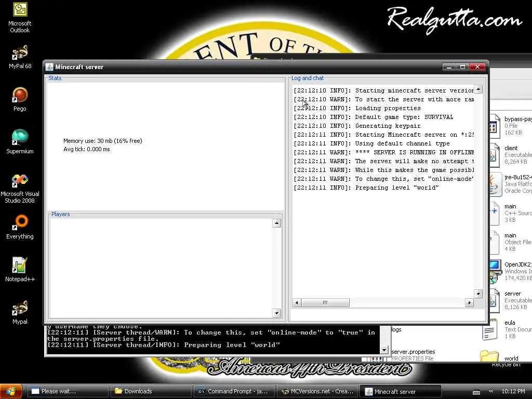Select Microsoft Visual Studio 2008 shortcut
The image size is (532, 399).
tap(20, 189)
